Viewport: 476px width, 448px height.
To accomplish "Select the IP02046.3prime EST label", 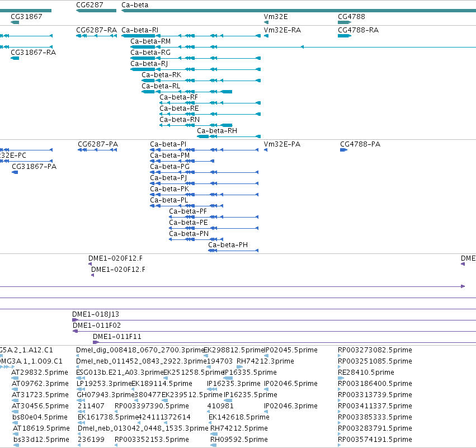I will 291,406.
